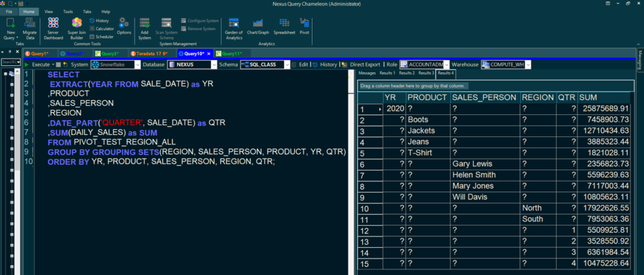Screen dimensions: 644x275
Task: Click the SALES_PERSON column header
Action: click(x=484, y=97)
